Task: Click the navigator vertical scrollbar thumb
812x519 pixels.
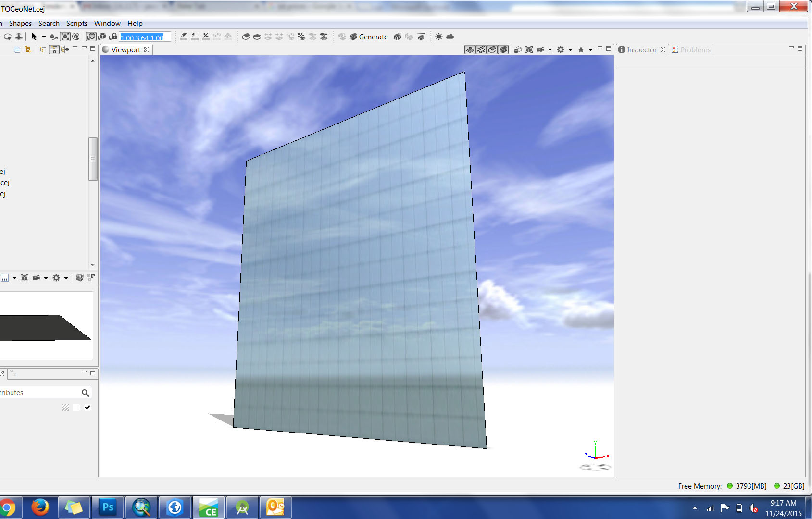Action: [x=93, y=159]
